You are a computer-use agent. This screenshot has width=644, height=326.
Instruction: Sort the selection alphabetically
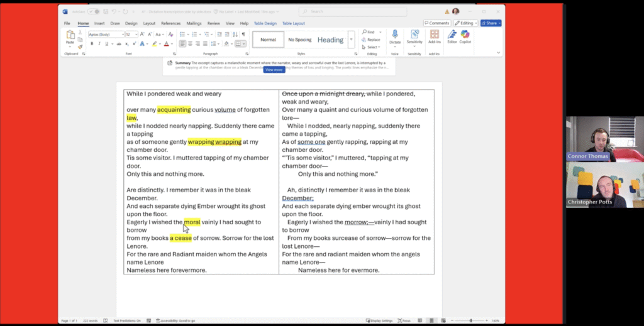coord(235,35)
